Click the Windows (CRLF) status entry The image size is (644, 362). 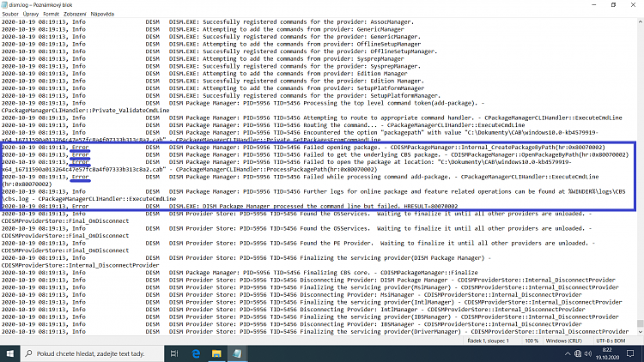[x=563, y=341]
